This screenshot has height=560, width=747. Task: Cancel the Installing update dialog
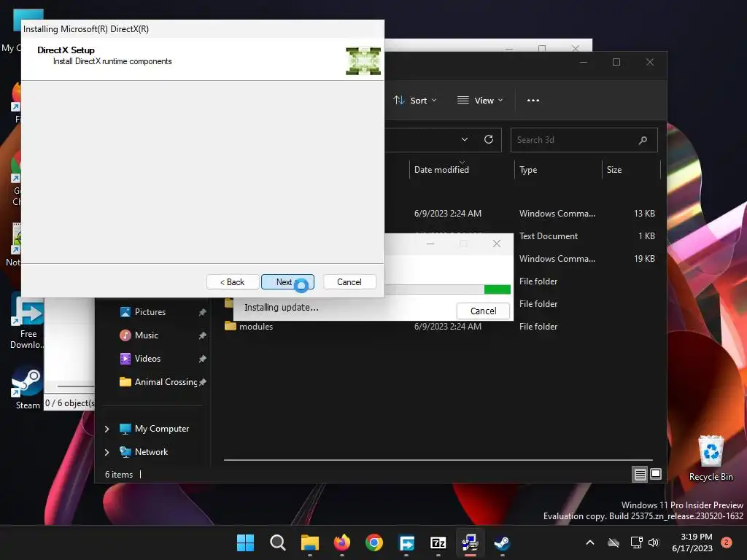pos(483,311)
